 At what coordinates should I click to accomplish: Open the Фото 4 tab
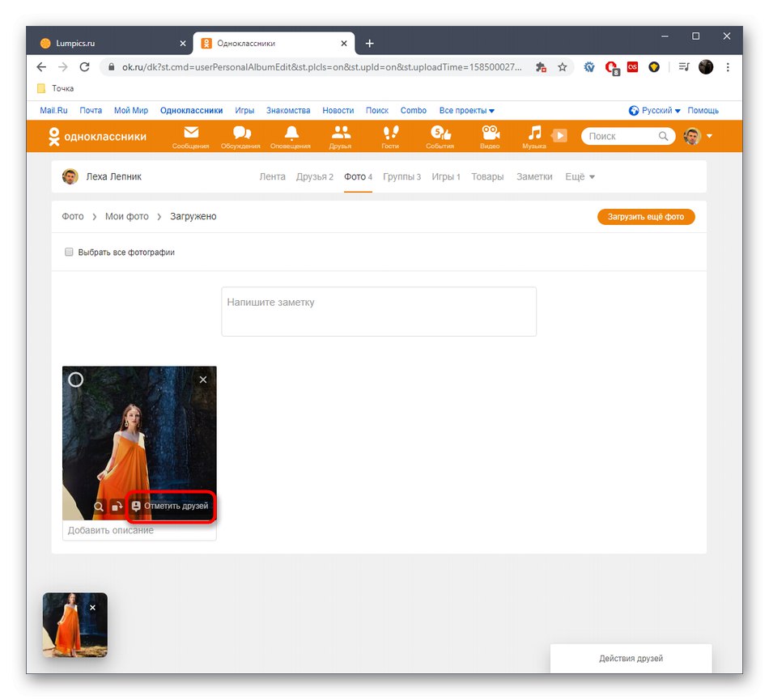coord(358,177)
